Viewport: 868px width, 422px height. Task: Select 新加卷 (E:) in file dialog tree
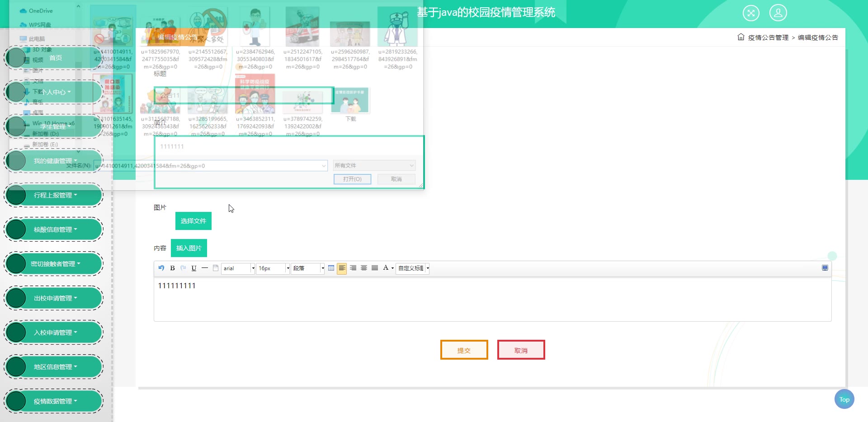tap(41, 145)
